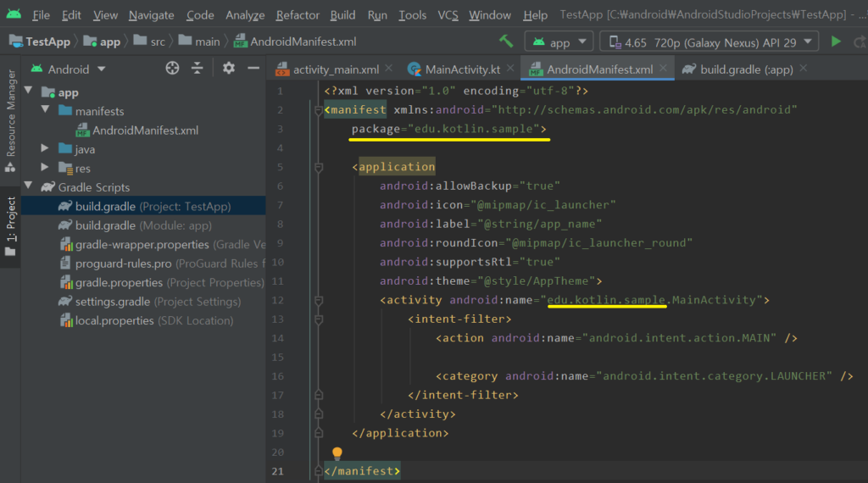Screen dimensions: 868x483
Task: Click the yellow lightbulb intention icon
Action: point(337,454)
